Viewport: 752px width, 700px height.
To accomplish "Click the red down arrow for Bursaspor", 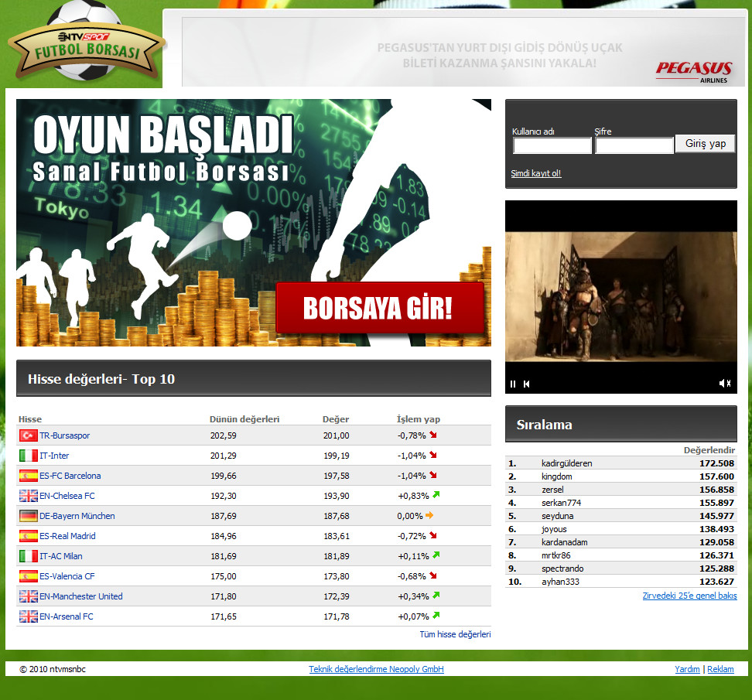I will (x=433, y=435).
